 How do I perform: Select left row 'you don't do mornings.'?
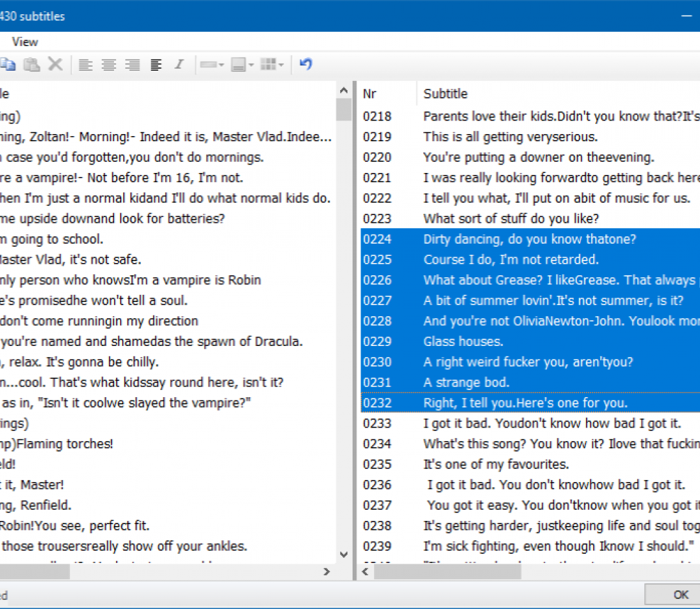(168, 157)
